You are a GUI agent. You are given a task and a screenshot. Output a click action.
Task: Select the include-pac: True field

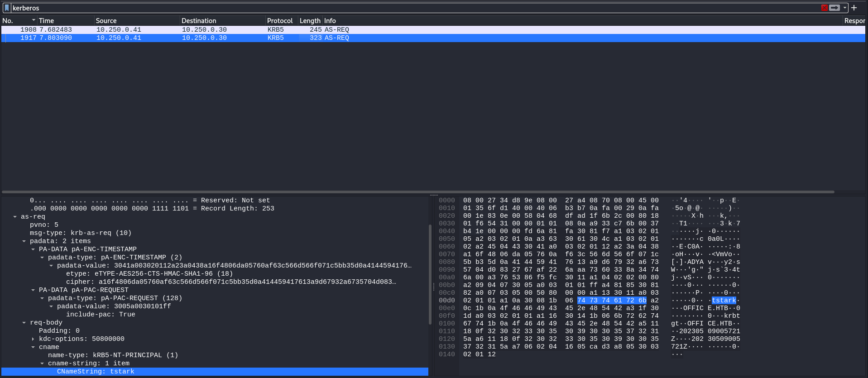(101, 315)
